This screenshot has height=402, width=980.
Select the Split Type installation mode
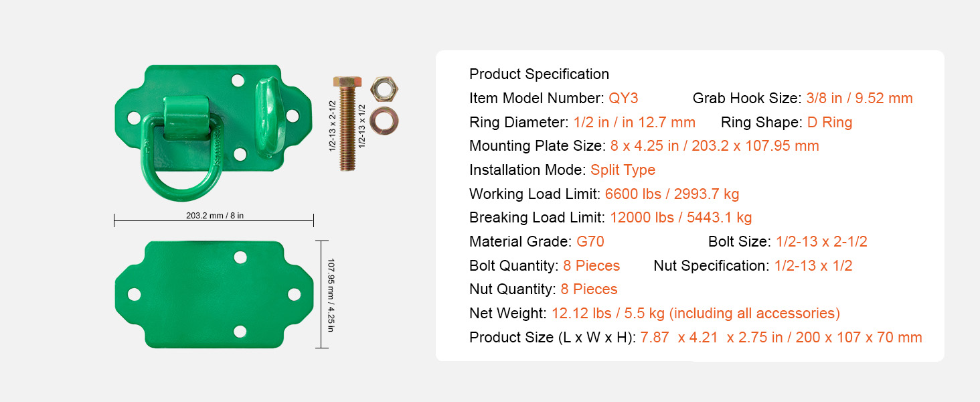[x=623, y=170]
